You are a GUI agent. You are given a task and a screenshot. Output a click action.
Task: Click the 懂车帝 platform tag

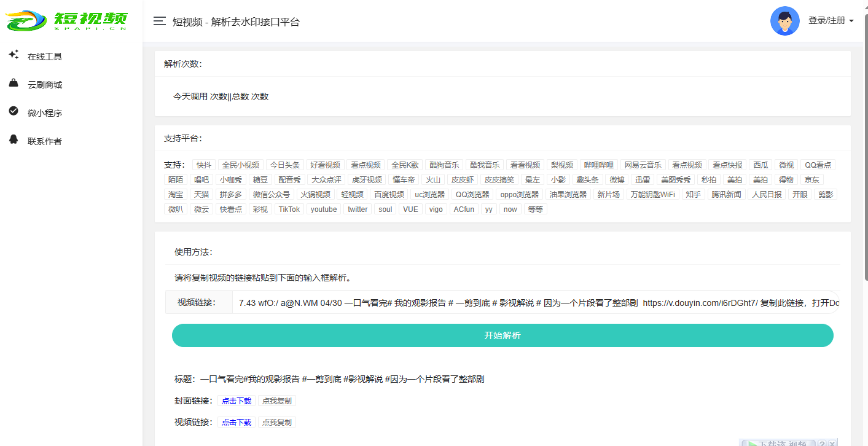[404, 180]
